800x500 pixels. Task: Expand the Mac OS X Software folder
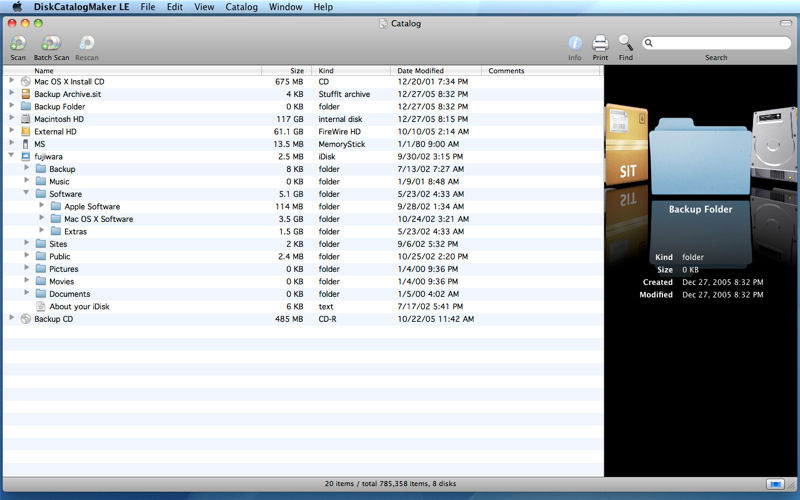tap(42, 218)
